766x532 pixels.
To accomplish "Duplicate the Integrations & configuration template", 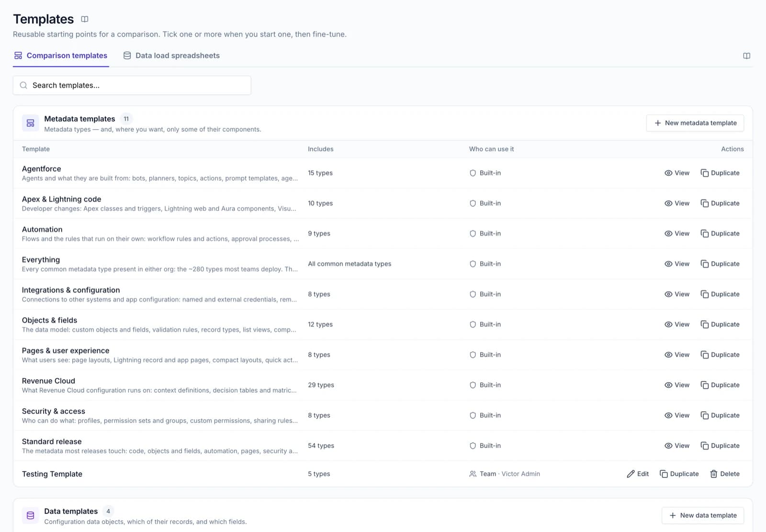I will pyautogui.click(x=720, y=294).
